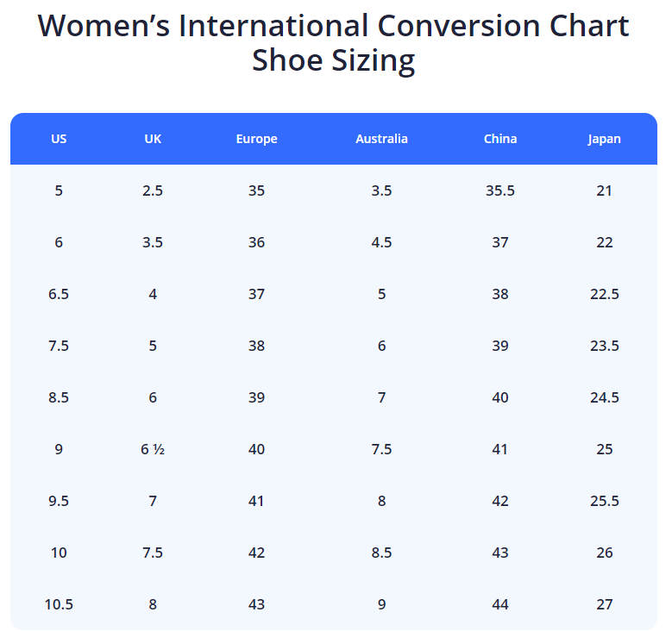The image size is (672, 631).
Task: Select US size 10.5 cell
Action: pyautogui.click(x=59, y=604)
